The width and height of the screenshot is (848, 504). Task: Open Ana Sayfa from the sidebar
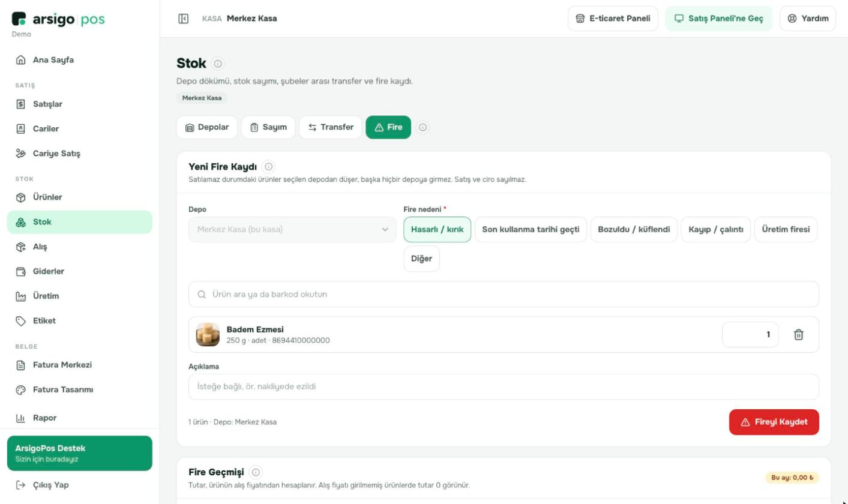(80, 60)
